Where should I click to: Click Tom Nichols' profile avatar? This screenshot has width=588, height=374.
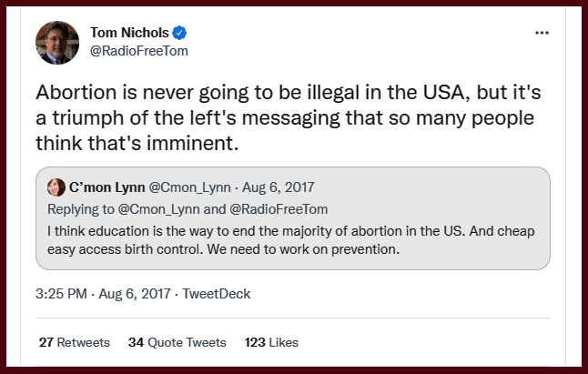coord(57,42)
